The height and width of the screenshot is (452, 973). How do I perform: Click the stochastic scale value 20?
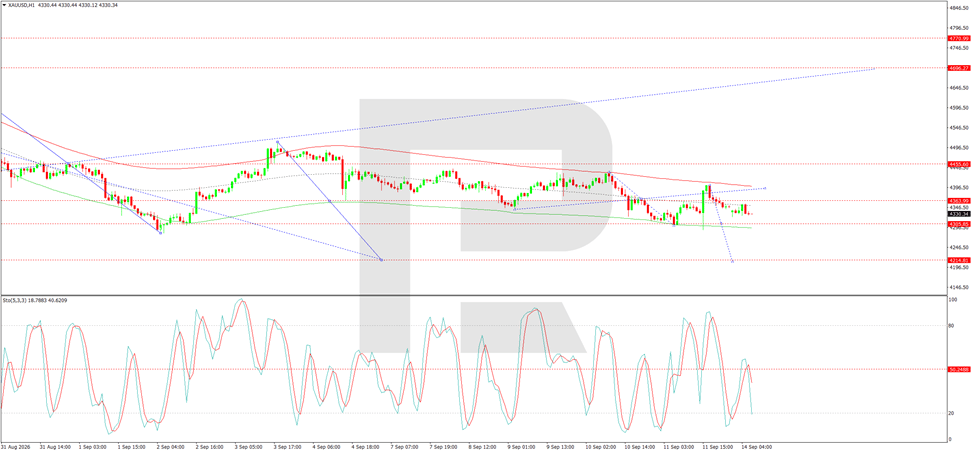pyautogui.click(x=953, y=413)
